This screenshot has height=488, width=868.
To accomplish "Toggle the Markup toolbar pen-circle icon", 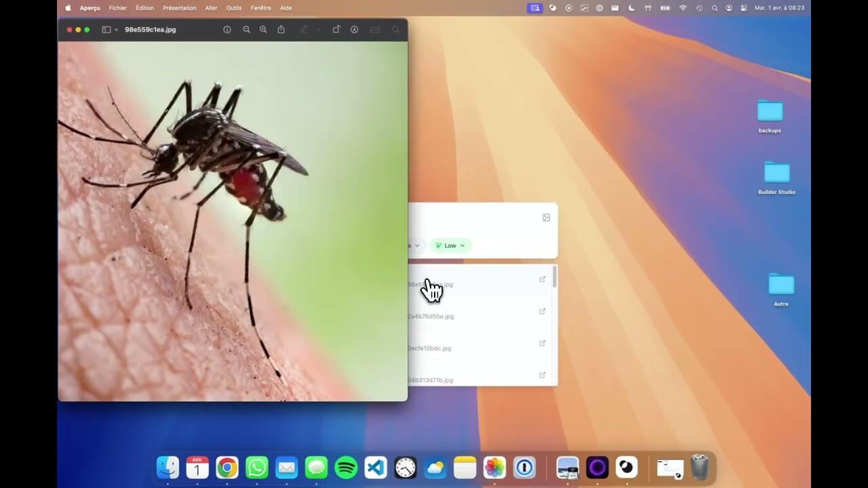I will [x=354, y=30].
